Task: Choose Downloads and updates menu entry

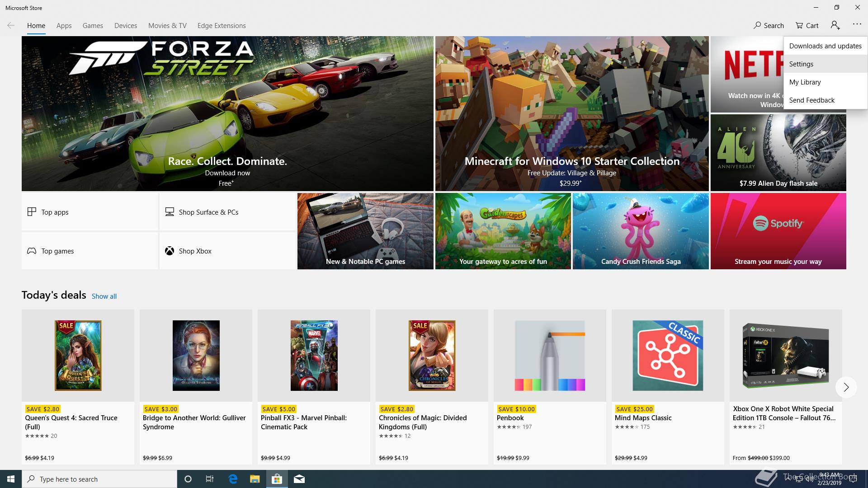Action: [x=825, y=46]
